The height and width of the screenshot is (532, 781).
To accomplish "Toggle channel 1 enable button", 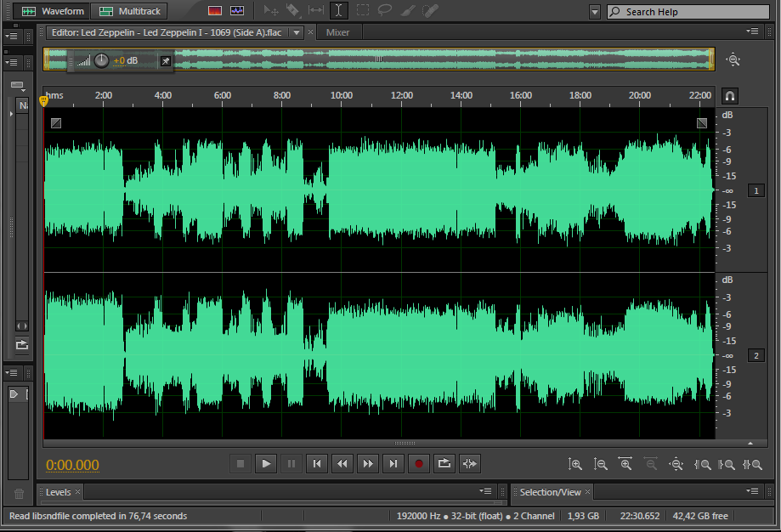I will click(756, 190).
